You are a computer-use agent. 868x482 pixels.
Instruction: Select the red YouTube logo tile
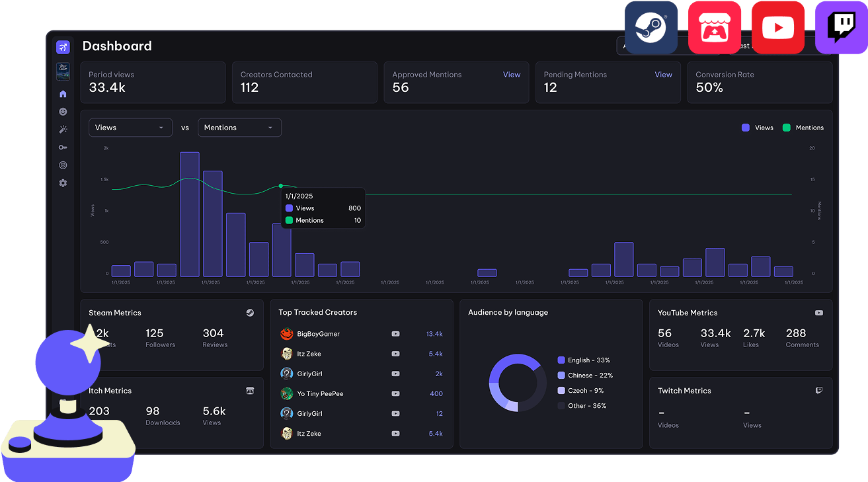coord(777,28)
